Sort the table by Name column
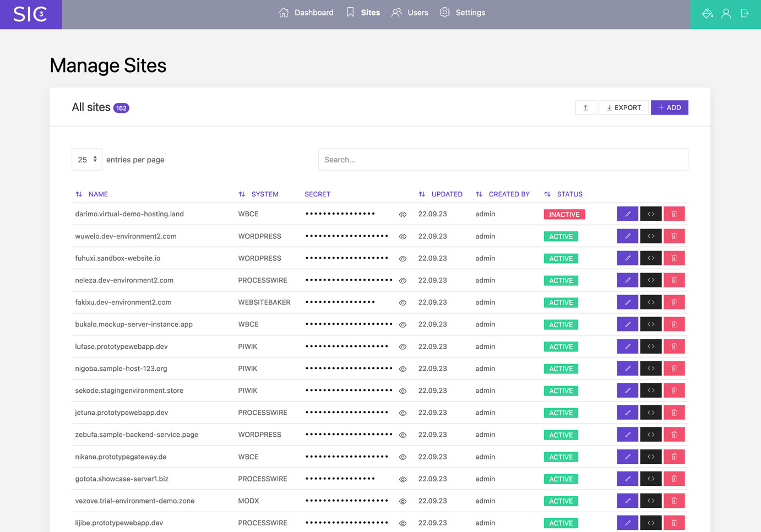 click(91, 194)
